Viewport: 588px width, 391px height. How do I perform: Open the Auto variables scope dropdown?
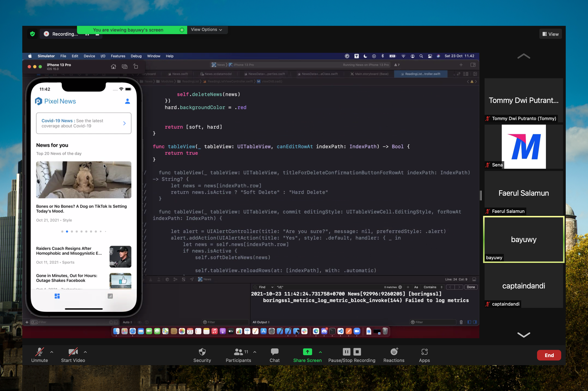tap(127, 322)
